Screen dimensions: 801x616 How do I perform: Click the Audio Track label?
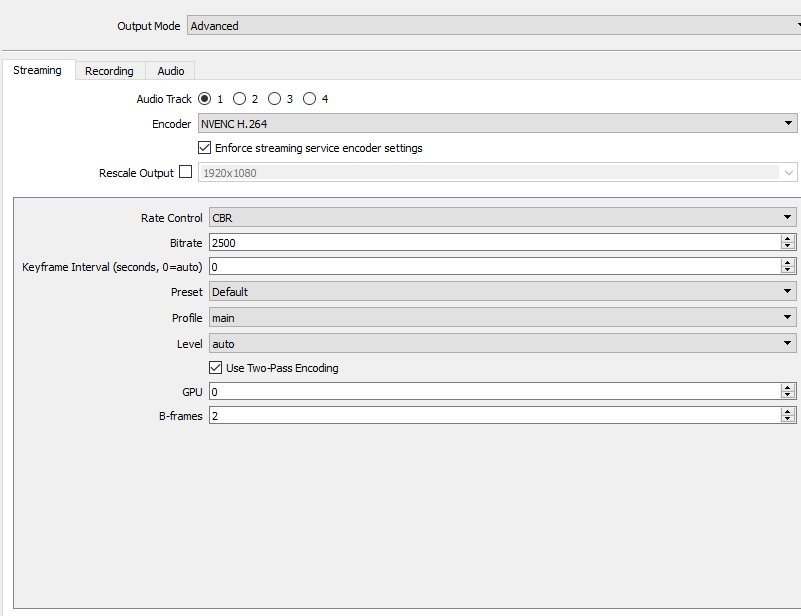pyautogui.click(x=163, y=99)
